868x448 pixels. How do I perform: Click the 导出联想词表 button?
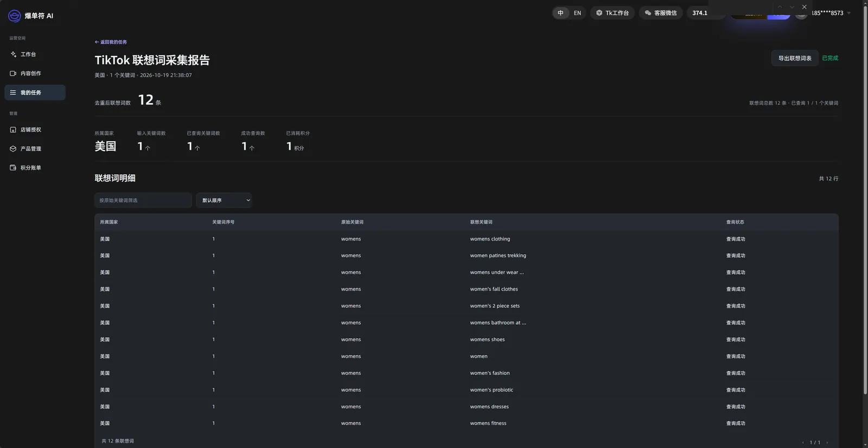click(x=795, y=58)
